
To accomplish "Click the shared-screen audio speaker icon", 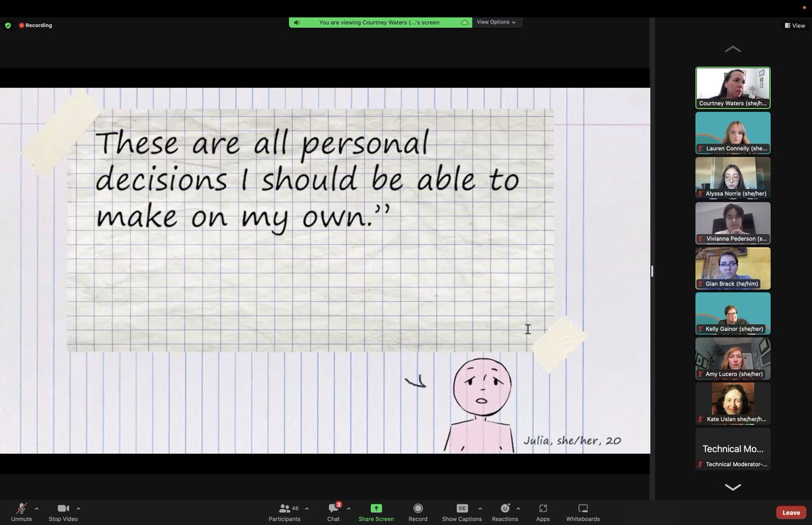I will click(297, 22).
